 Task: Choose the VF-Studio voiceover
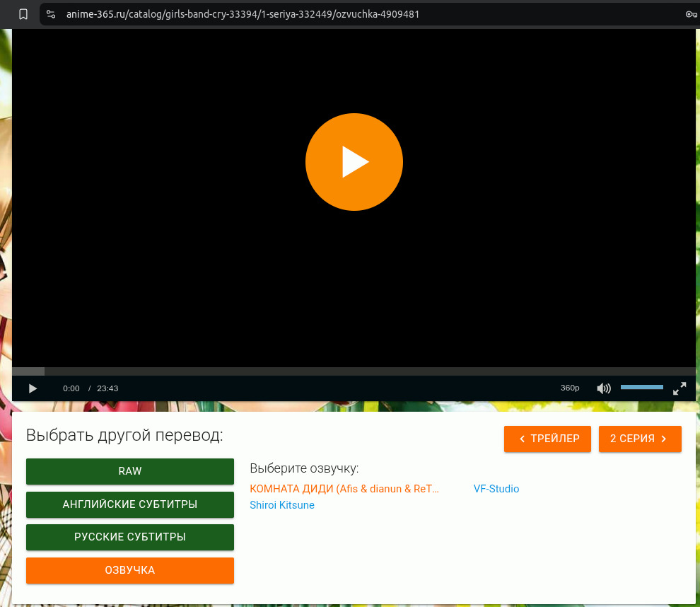click(496, 489)
